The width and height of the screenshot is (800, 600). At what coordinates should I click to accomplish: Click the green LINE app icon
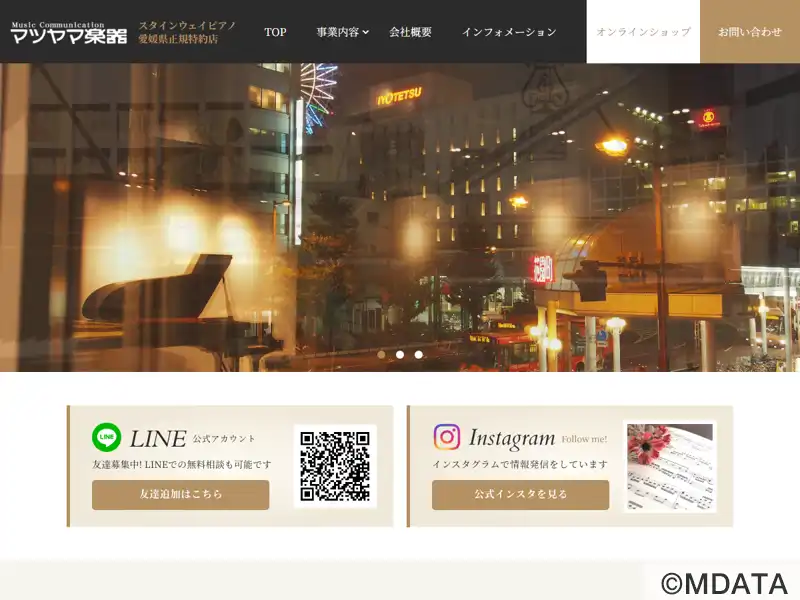coord(107,437)
